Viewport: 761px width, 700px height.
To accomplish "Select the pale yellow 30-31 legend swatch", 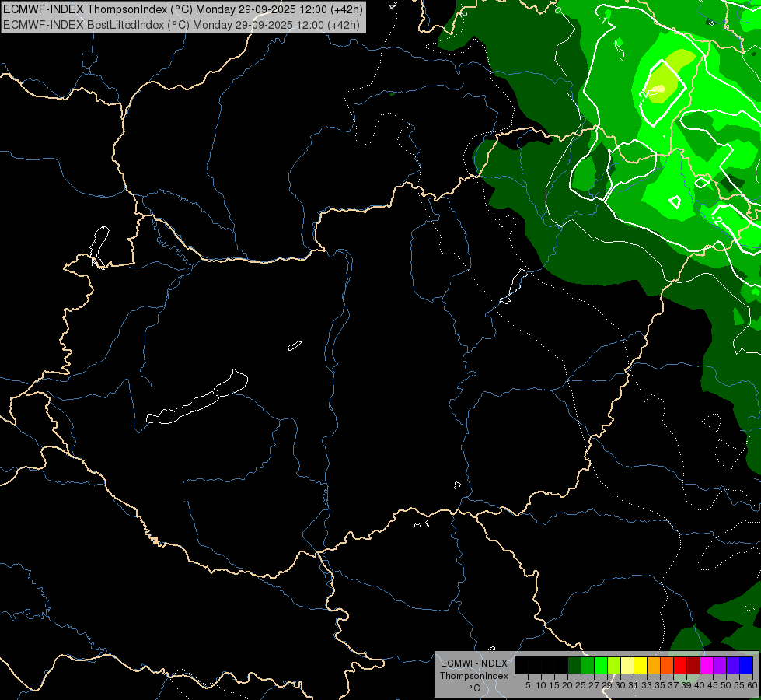I will pyautogui.click(x=627, y=665).
